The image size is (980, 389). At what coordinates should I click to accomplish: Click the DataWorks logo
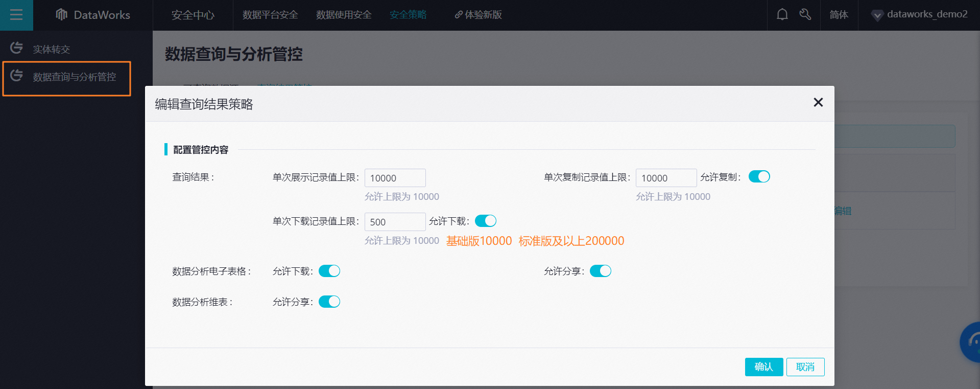pyautogui.click(x=92, y=15)
